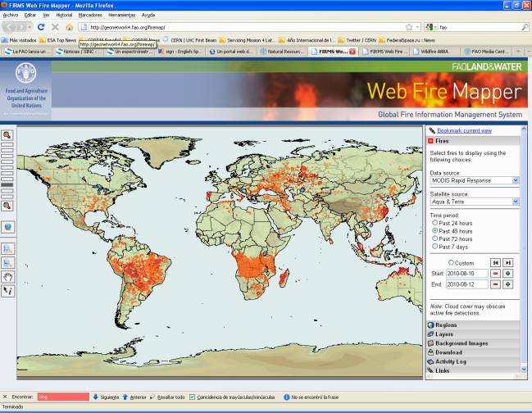The image size is (532, 413).
Task: Select the zoom-to-box tool above the hand
Action: point(7,263)
